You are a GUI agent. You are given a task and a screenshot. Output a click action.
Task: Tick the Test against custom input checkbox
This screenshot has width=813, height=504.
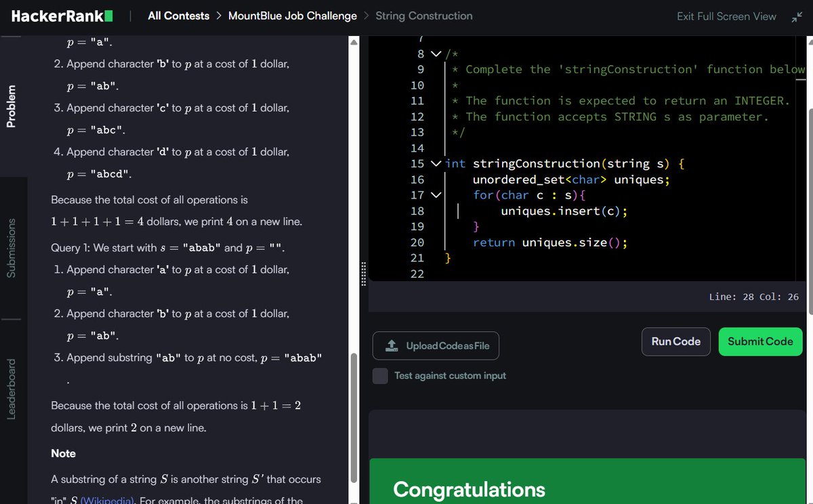point(381,375)
